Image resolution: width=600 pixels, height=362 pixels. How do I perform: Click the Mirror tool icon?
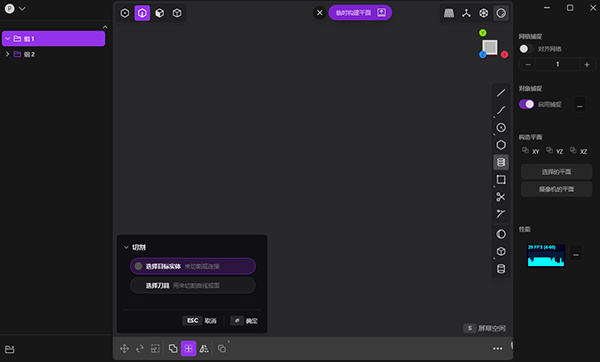(204, 349)
